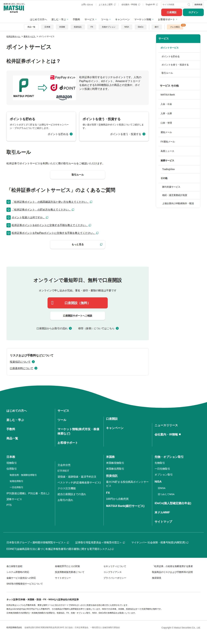This screenshot has width=207, height=644.
Task: Click the MATSUI POINT exchange logos image
Action: 44,88
